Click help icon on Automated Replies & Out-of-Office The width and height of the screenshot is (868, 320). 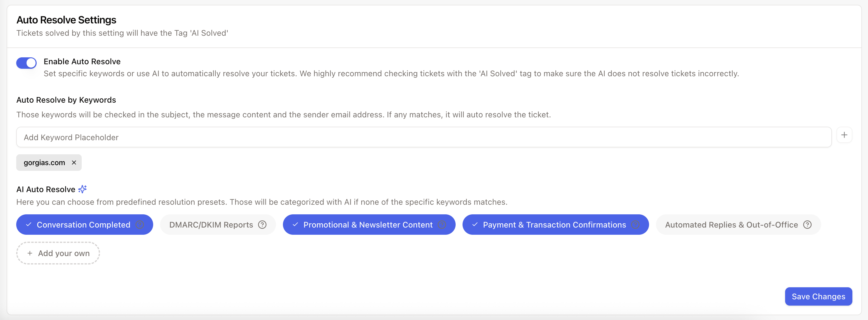807,225
